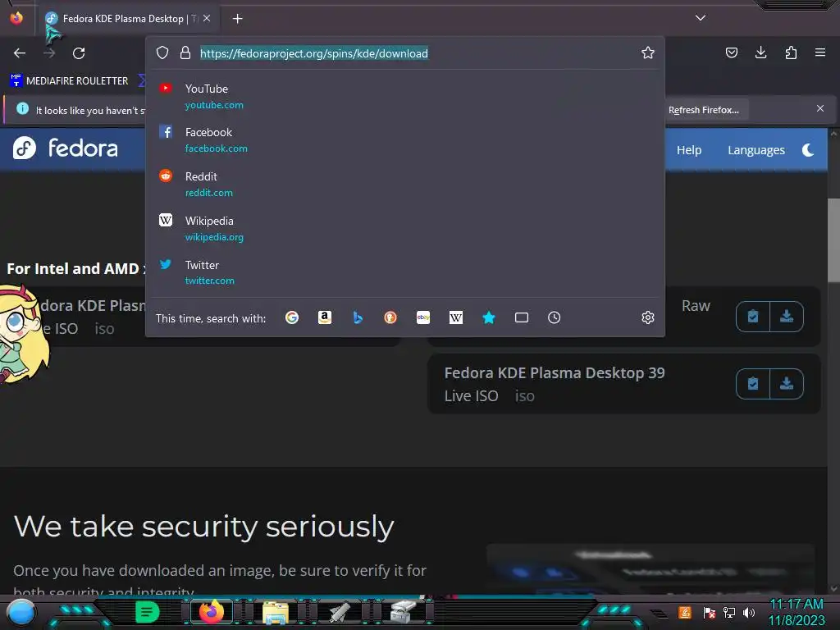840x630 pixels.
Task: Click the site security padlock icon
Action: tap(185, 52)
